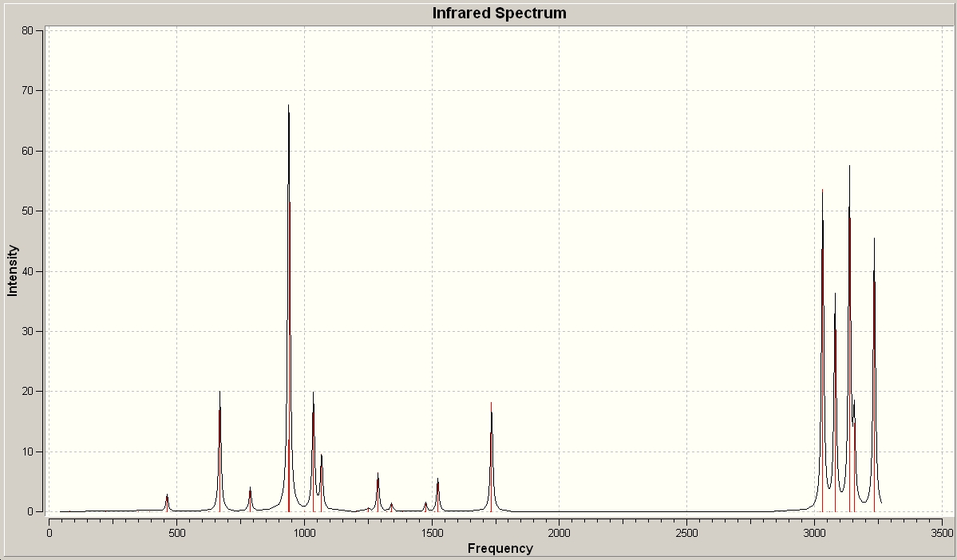This screenshot has width=957, height=560.
Task: Select the peak near 1290 frequency
Action: pos(378,492)
